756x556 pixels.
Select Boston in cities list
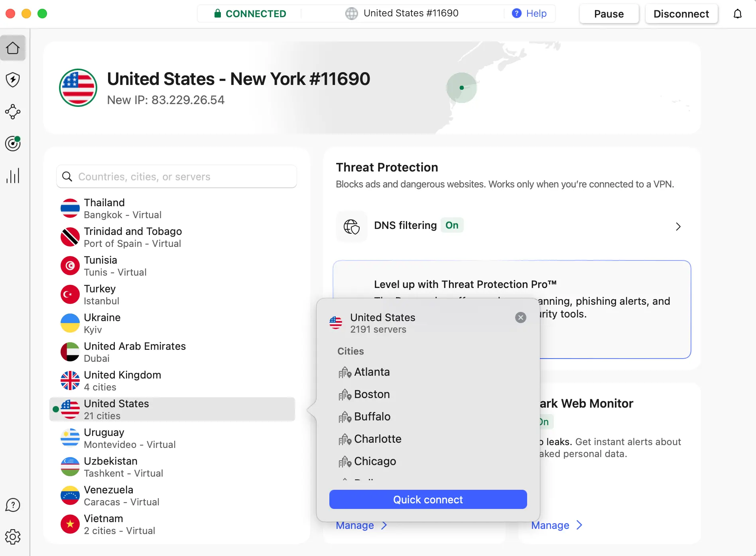tap(428, 394)
